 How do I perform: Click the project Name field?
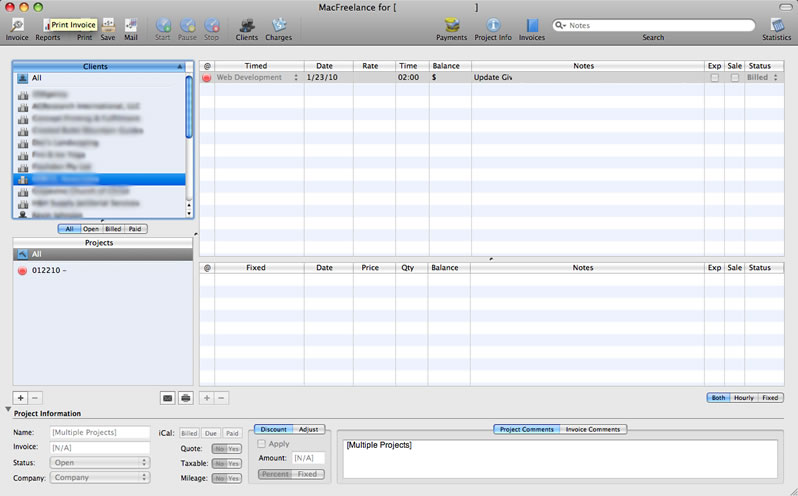coord(100,432)
